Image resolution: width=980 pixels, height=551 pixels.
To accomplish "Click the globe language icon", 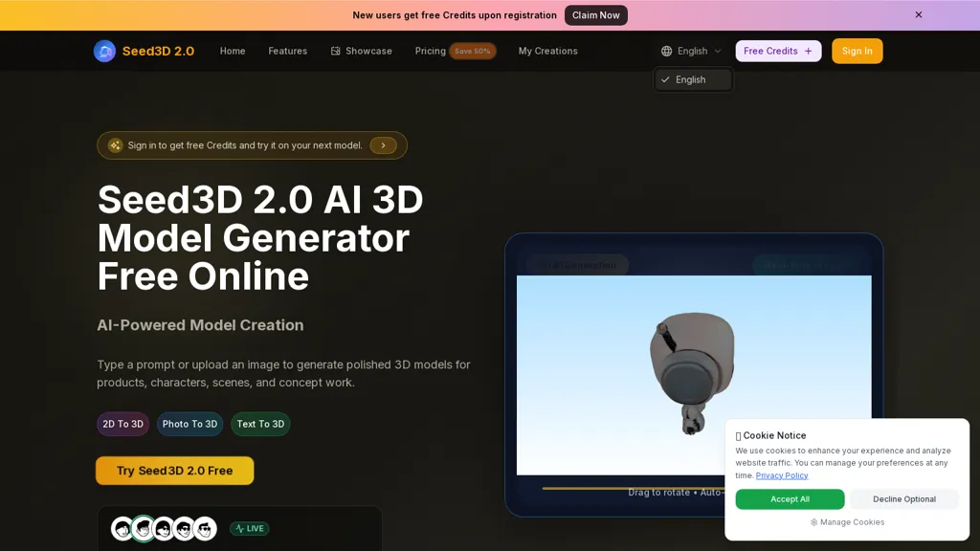I will tap(666, 52).
